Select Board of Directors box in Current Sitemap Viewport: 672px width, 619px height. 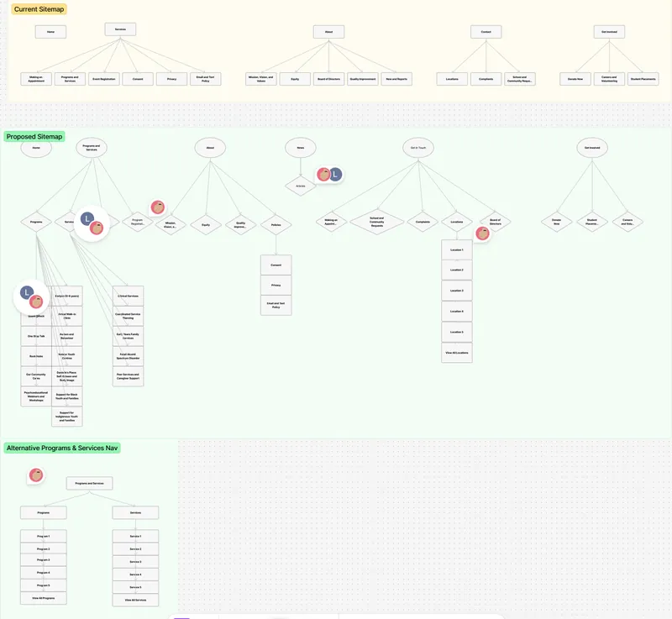pyautogui.click(x=328, y=79)
